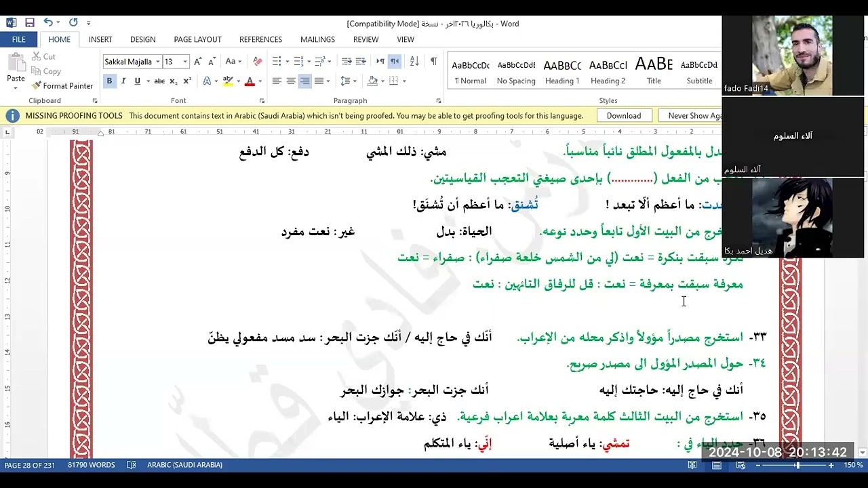Image resolution: width=868 pixels, height=488 pixels.
Task: Activate the Format Painter
Action: point(62,86)
